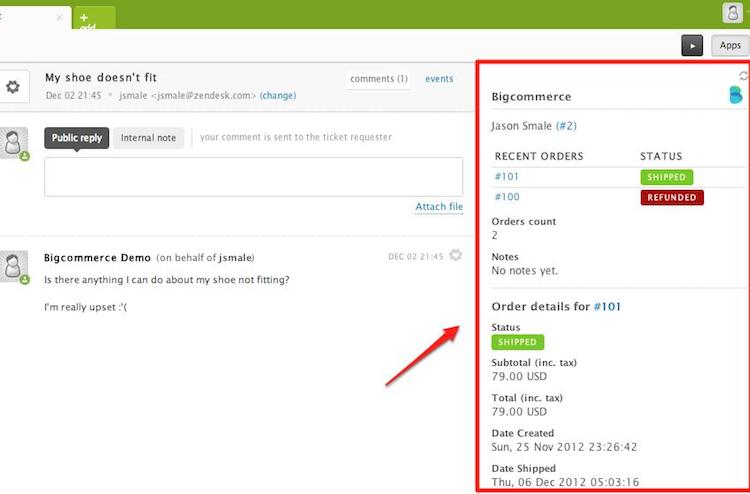Click the Attach file link
Screen dimensions: 750x494
point(439,207)
